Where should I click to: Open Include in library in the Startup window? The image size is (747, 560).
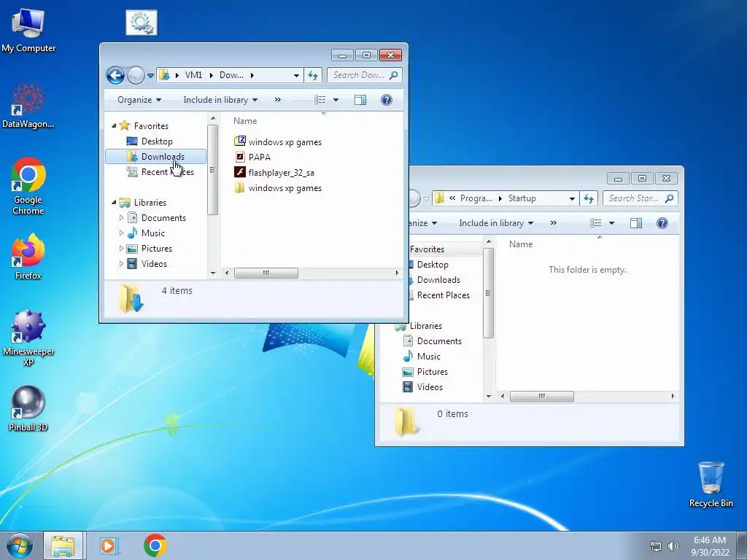click(x=496, y=223)
